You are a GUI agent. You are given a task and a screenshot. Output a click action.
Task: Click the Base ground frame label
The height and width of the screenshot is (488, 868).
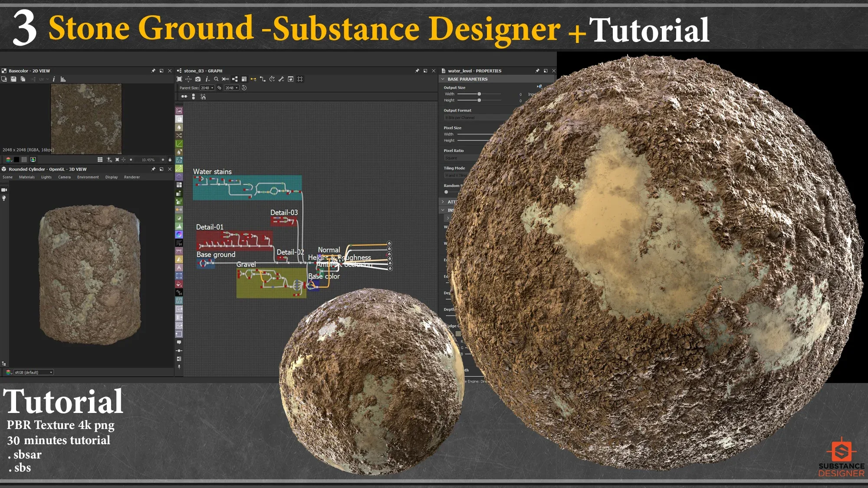point(216,255)
